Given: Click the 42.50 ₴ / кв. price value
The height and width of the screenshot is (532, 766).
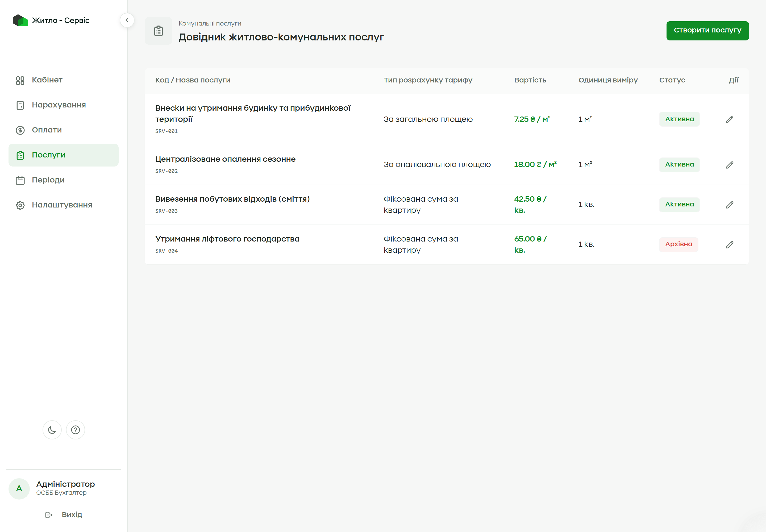Looking at the screenshot, I should click(x=530, y=205).
